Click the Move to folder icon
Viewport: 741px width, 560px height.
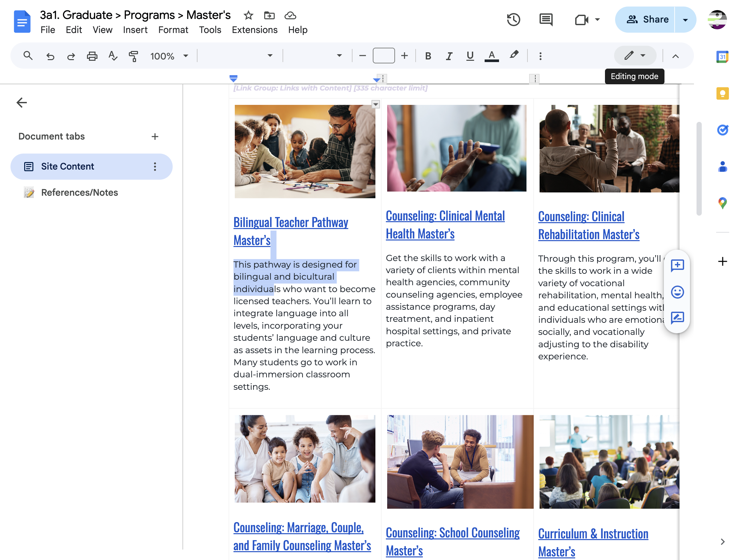click(269, 15)
